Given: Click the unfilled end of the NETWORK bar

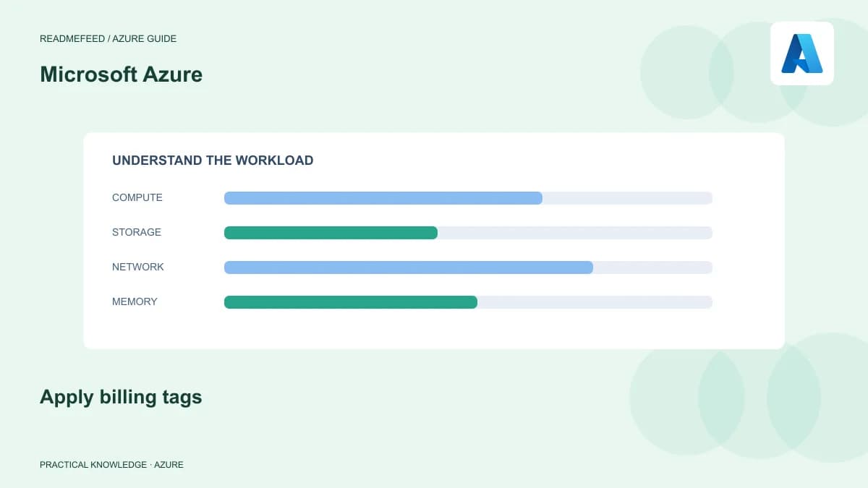Looking at the screenshot, I should (x=652, y=267).
